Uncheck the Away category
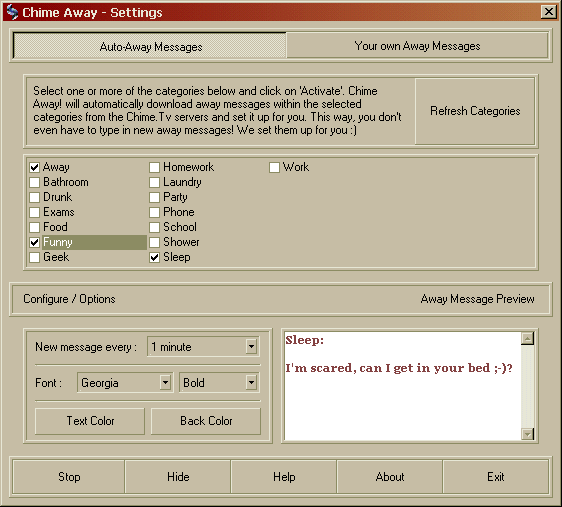This screenshot has width=562, height=507. (x=34, y=167)
